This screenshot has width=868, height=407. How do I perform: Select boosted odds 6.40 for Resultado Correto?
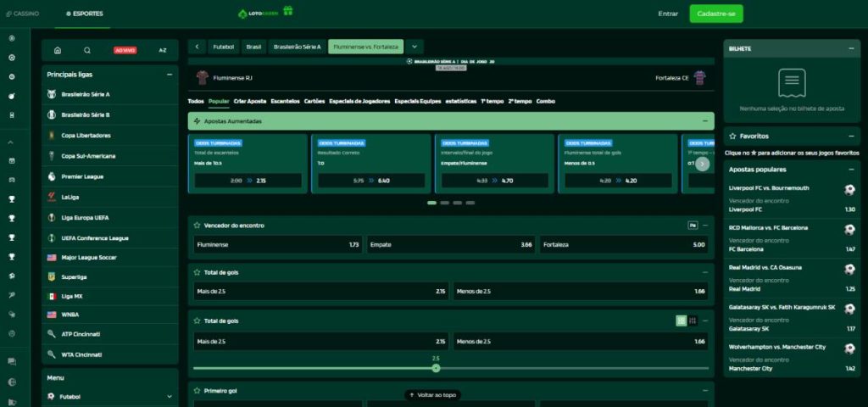[x=371, y=181]
